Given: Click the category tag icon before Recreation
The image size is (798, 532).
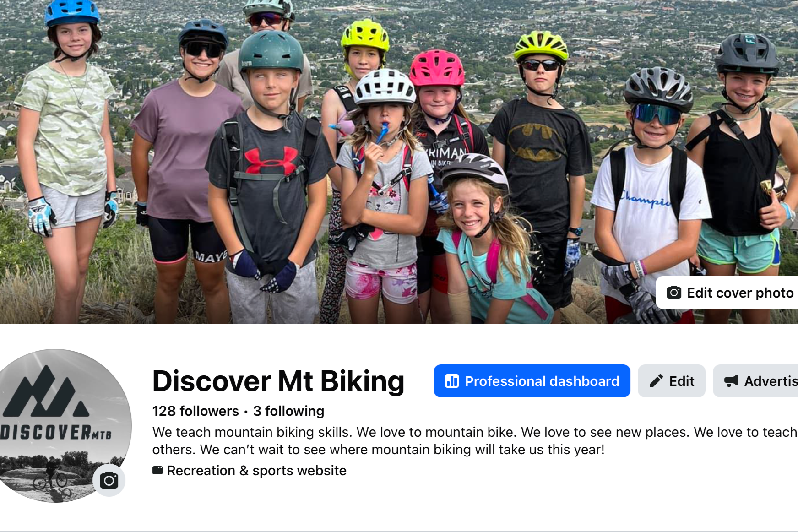Looking at the screenshot, I should point(157,470).
